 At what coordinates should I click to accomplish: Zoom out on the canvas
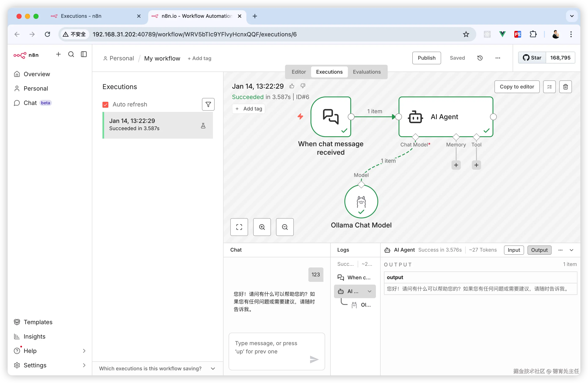pyautogui.click(x=285, y=227)
